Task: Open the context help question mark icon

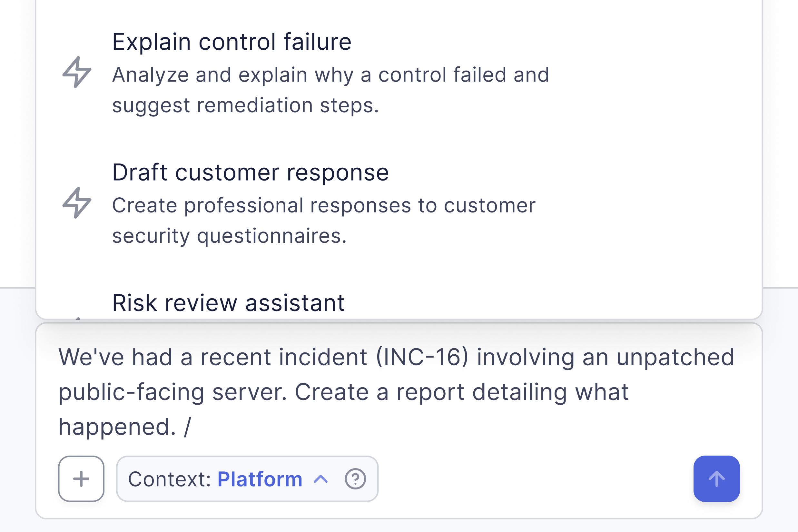Action: click(x=355, y=479)
